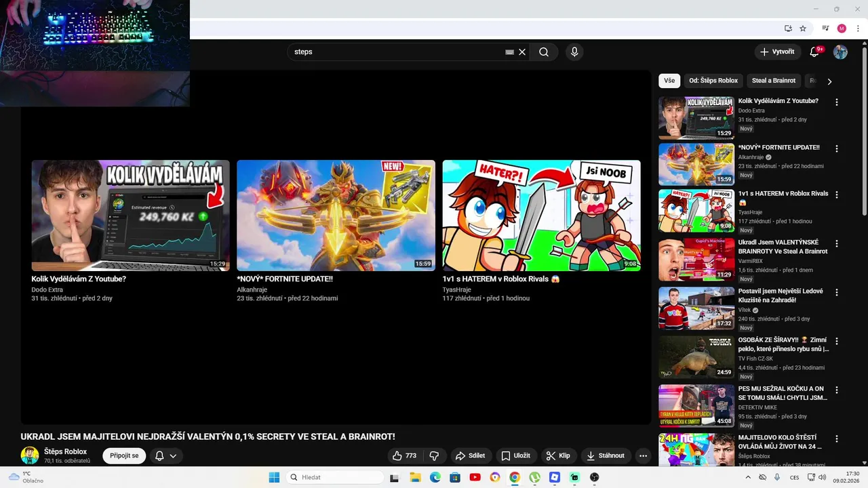Screen dimensions: 868x488
Task: Open the Štěps Roblox channel avatar
Action: pos(29,455)
